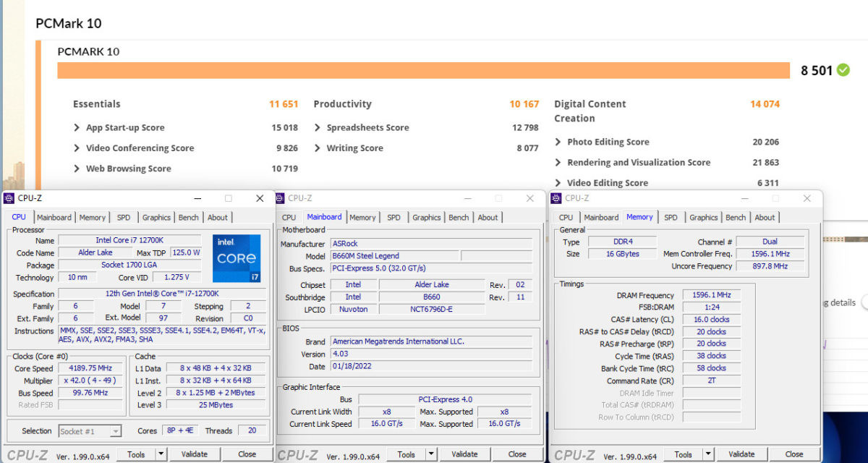Open the About tab in CPU window
This screenshot has width=868, height=463.
pos(218,217)
